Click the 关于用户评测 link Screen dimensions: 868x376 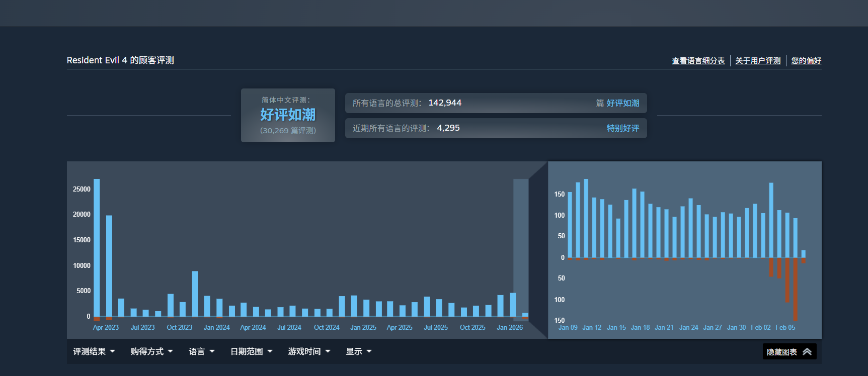(x=758, y=61)
